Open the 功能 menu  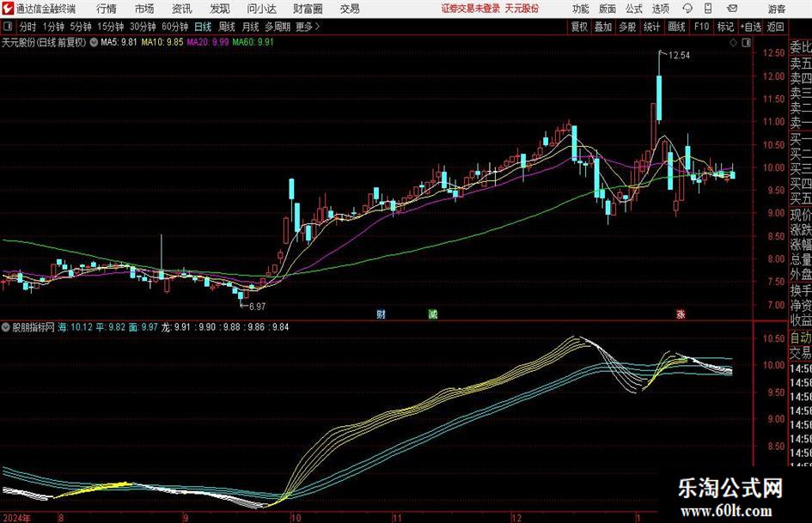tap(581, 9)
